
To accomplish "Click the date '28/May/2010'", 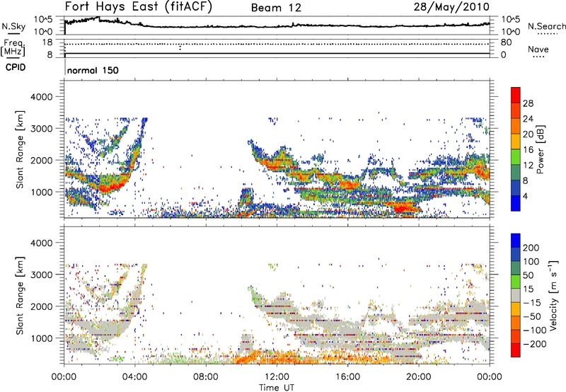I will [451, 7].
